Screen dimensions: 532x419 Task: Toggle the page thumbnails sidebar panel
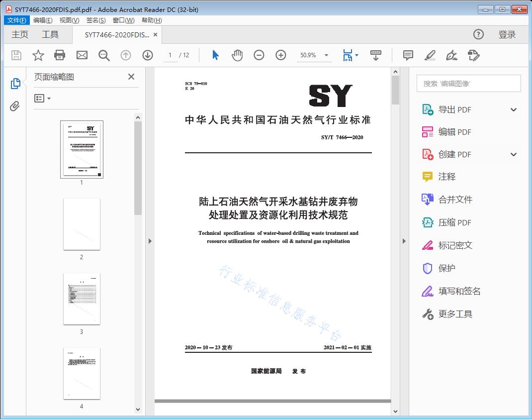pos(15,84)
